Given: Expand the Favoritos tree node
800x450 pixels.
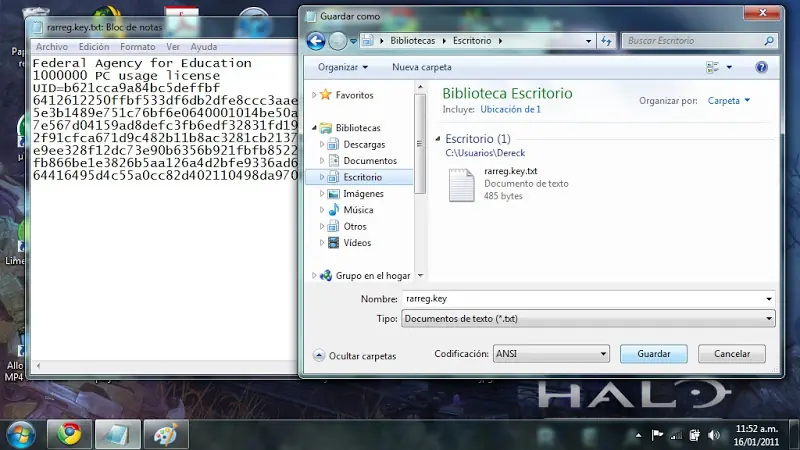Looking at the screenshot, I should pyautogui.click(x=314, y=95).
